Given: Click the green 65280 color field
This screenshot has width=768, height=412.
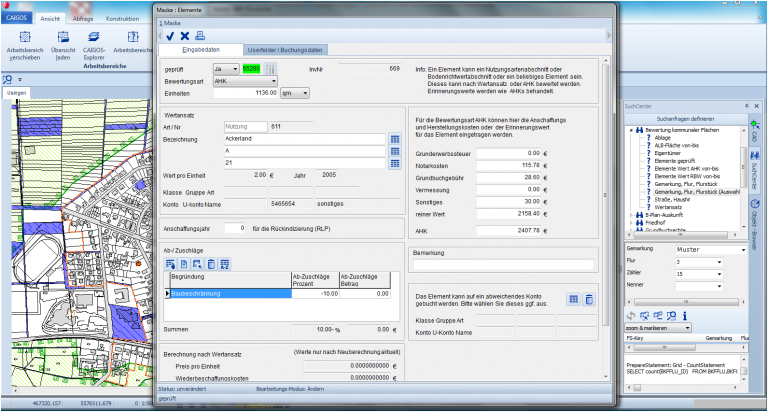Looking at the screenshot, I should [252, 69].
